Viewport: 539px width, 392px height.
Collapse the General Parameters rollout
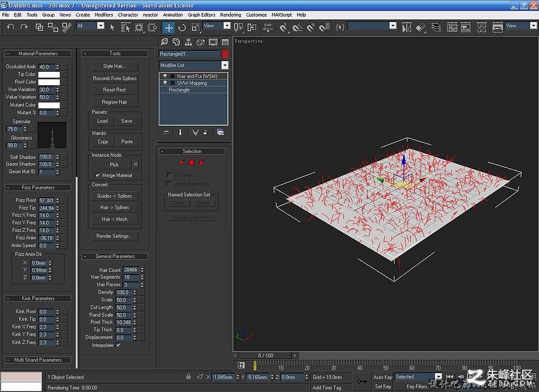(115, 256)
